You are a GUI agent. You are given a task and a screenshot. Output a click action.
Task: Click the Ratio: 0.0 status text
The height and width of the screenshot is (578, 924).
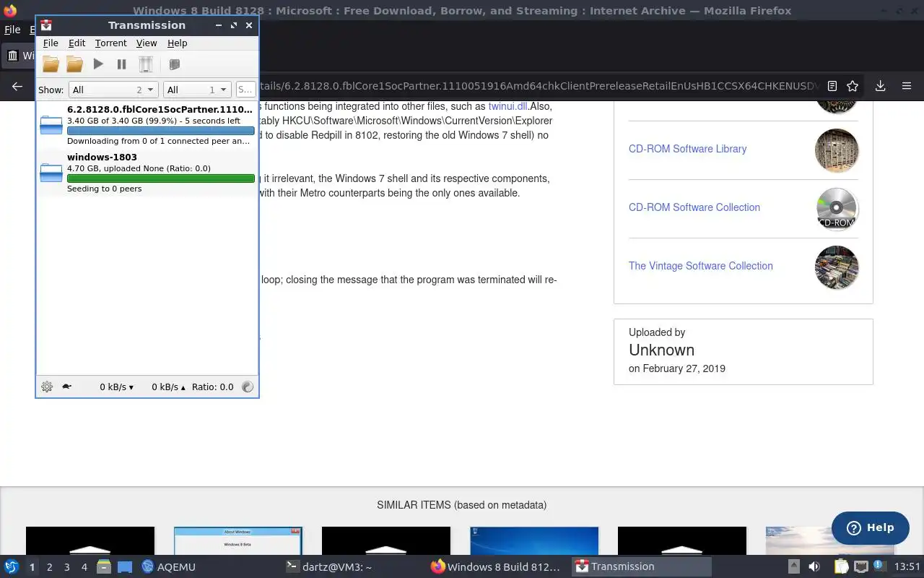(212, 387)
